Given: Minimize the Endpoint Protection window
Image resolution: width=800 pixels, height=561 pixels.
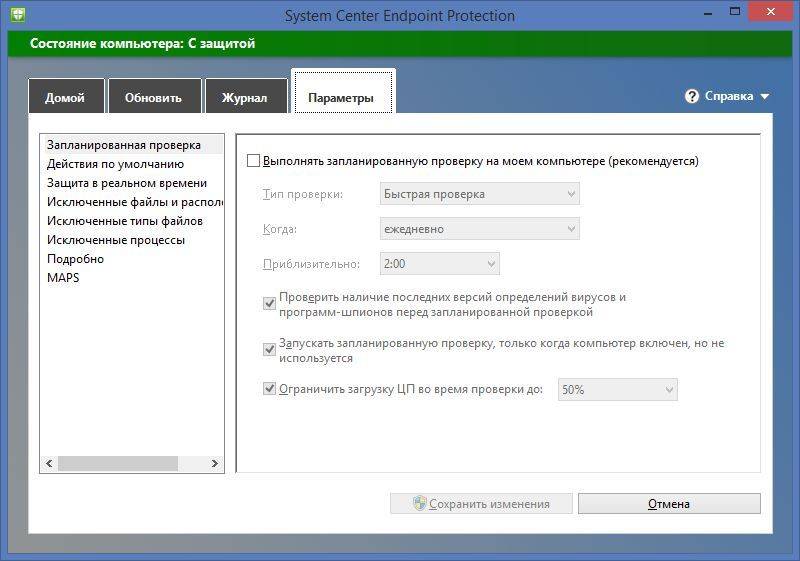Looking at the screenshot, I should tap(707, 12).
